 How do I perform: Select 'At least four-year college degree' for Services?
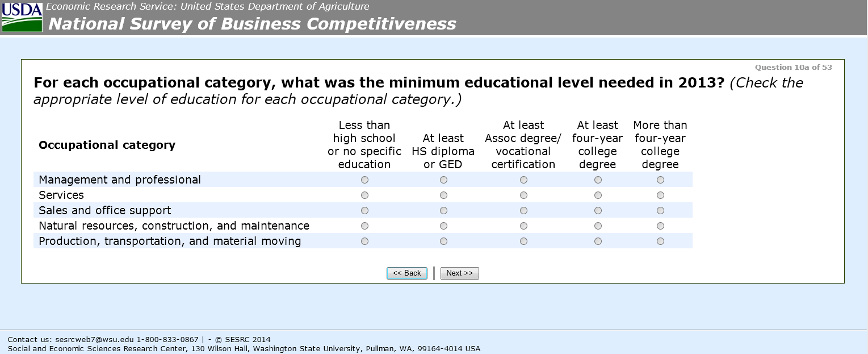(598, 195)
